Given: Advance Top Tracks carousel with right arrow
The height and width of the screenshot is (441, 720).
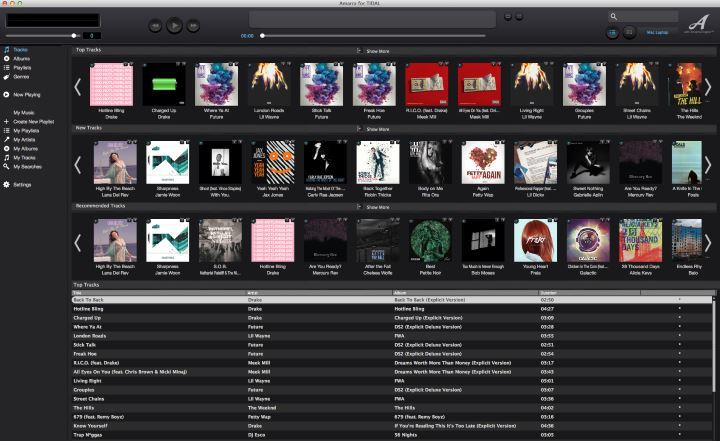Looking at the screenshot, I should click(708, 87).
